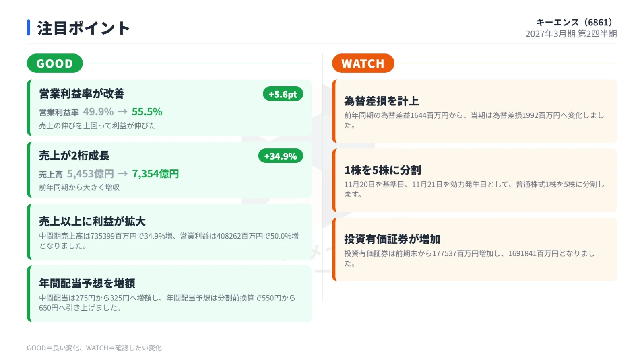Click the WATCH section badge

363,63
